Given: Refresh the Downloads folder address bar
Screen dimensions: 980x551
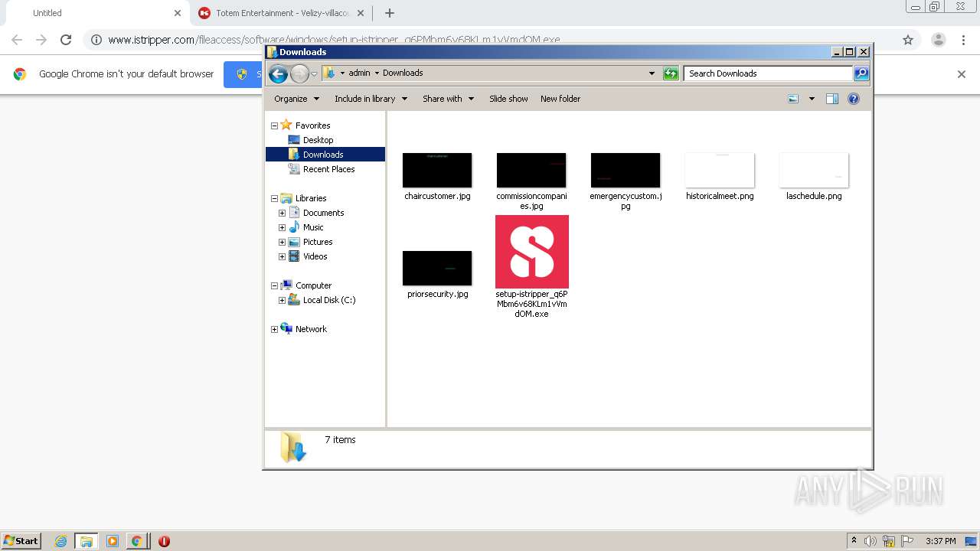Looking at the screenshot, I should coord(671,73).
